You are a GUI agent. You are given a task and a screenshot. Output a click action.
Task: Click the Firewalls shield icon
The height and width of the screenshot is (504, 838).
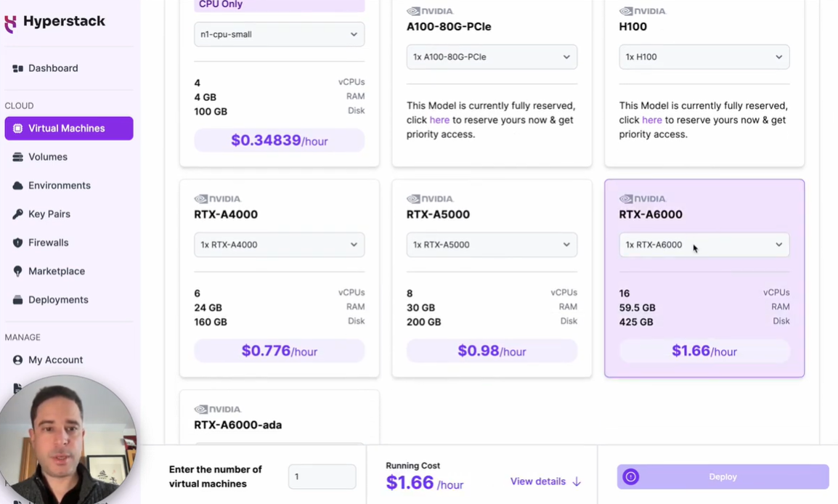tap(17, 243)
